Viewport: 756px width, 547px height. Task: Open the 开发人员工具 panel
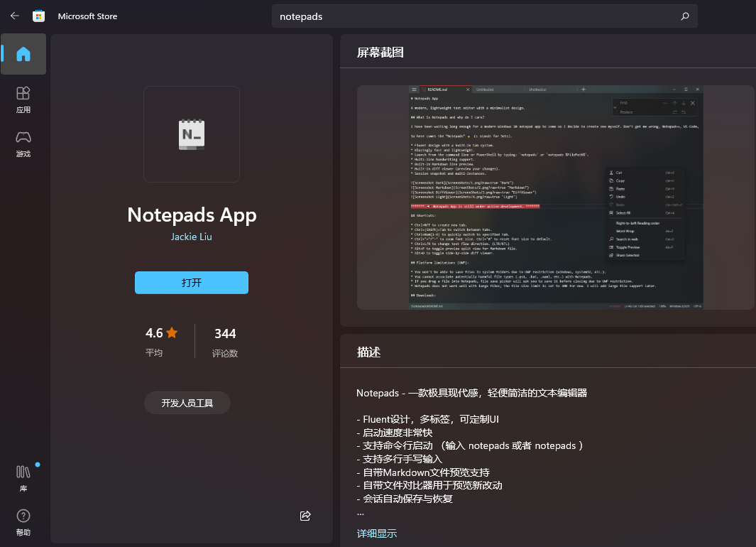tap(187, 403)
